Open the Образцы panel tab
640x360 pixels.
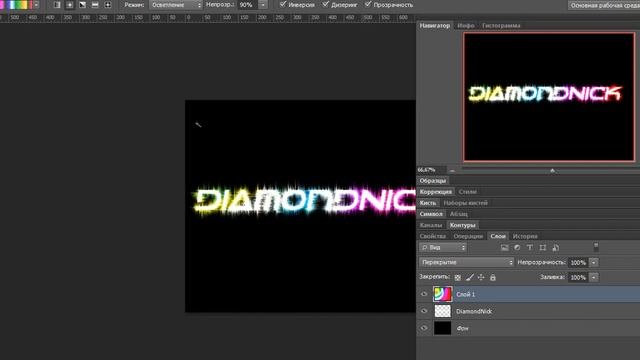[x=433, y=180]
